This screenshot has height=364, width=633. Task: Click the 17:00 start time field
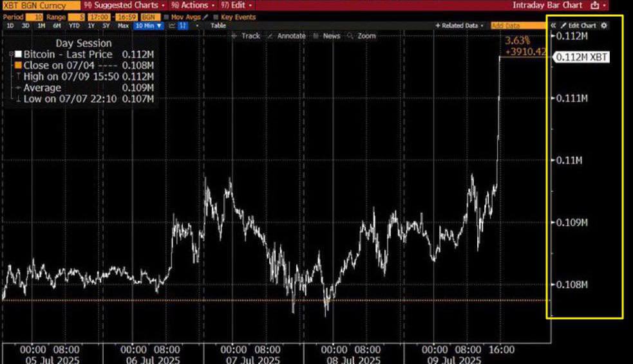(x=99, y=17)
